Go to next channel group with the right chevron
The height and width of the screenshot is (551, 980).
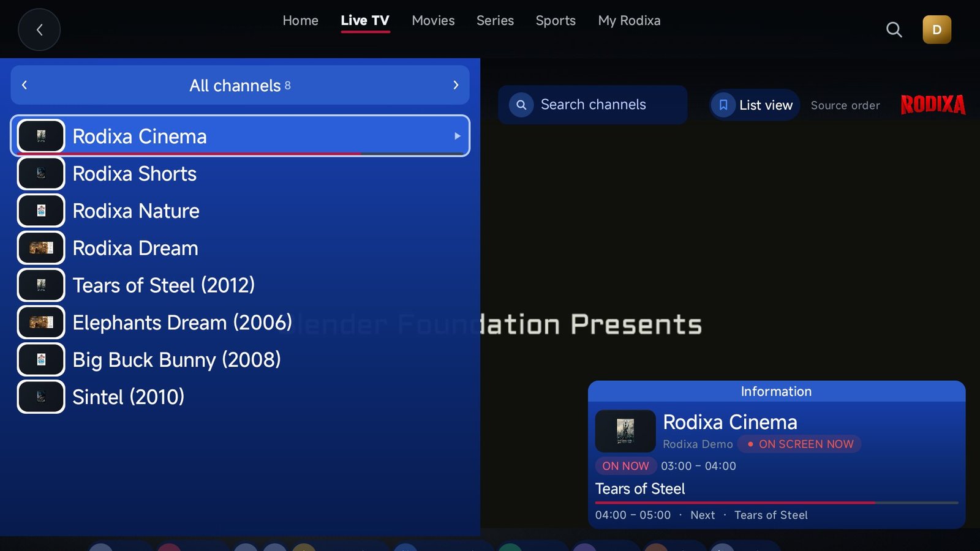click(x=456, y=85)
